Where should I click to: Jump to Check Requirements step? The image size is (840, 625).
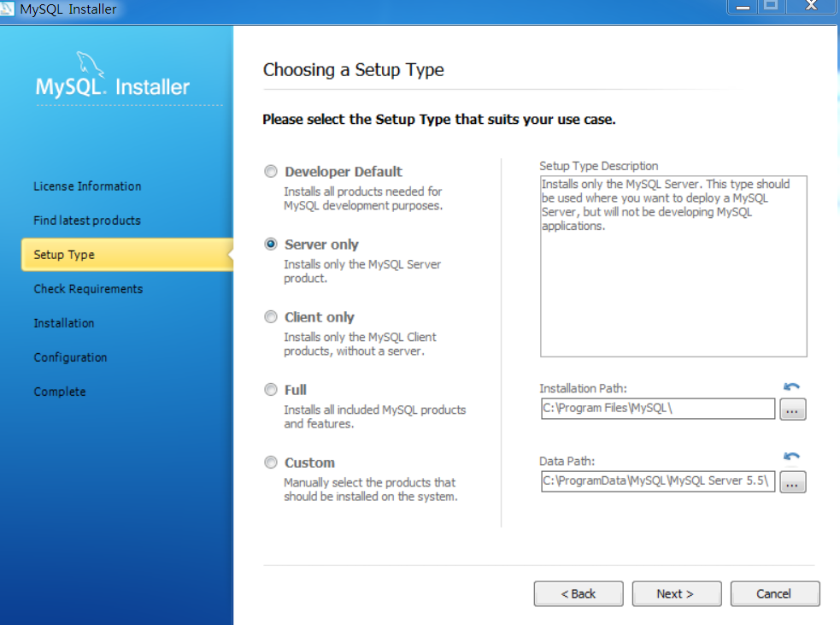88,289
